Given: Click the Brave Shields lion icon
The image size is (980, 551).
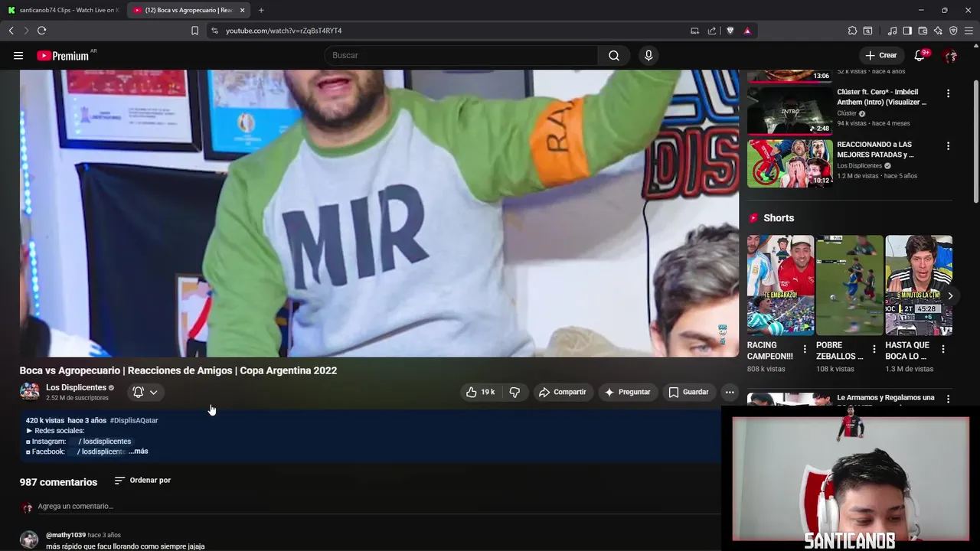Looking at the screenshot, I should click(730, 31).
